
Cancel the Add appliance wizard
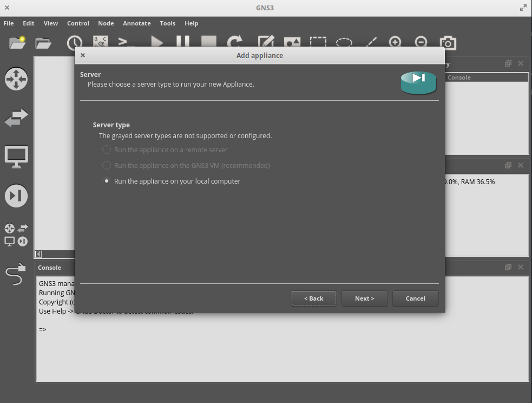pyautogui.click(x=416, y=298)
